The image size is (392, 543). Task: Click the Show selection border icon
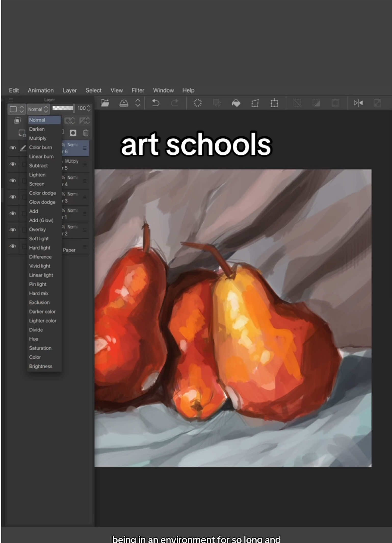click(335, 103)
